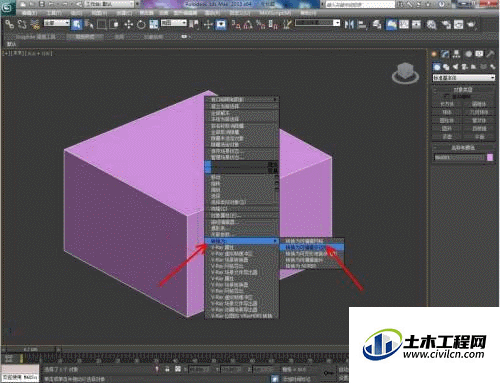This screenshot has width=500, height=383.
Task: Open the selection filter dropdown in toolbar
Action: tap(57, 23)
